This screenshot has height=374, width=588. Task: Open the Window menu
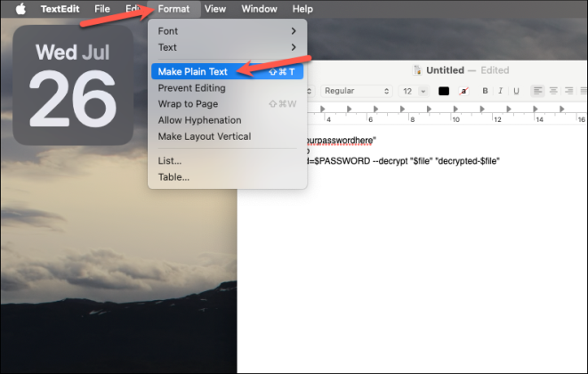pyautogui.click(x=259, y=9)
